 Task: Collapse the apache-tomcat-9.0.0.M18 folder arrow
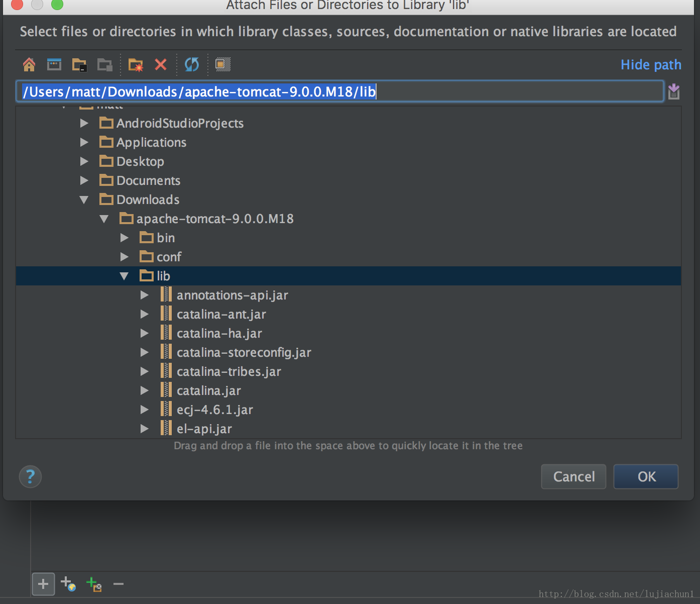104,219
